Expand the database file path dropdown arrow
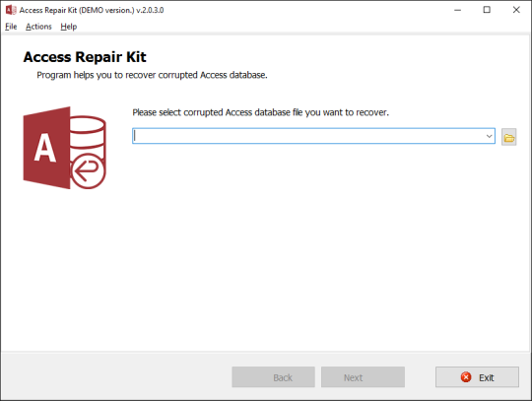This screenshot has width=532, height=401. (x=489, y=136)
